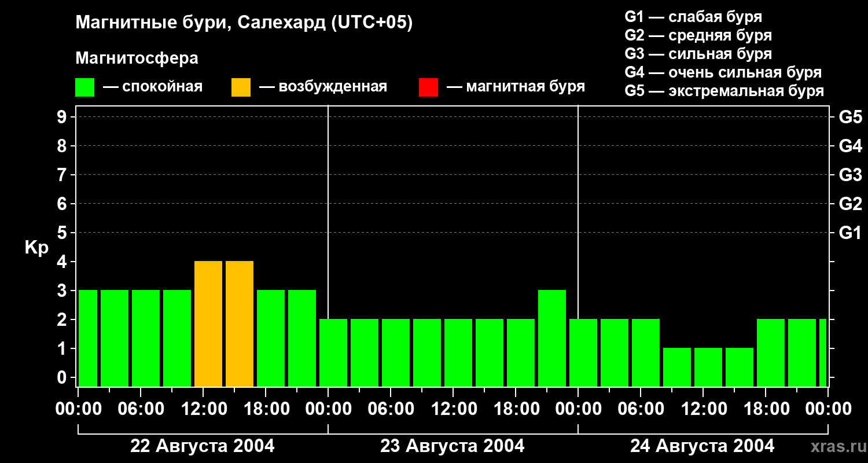Click the first orange bar at 12:00 on 22 August

point(208,324)
